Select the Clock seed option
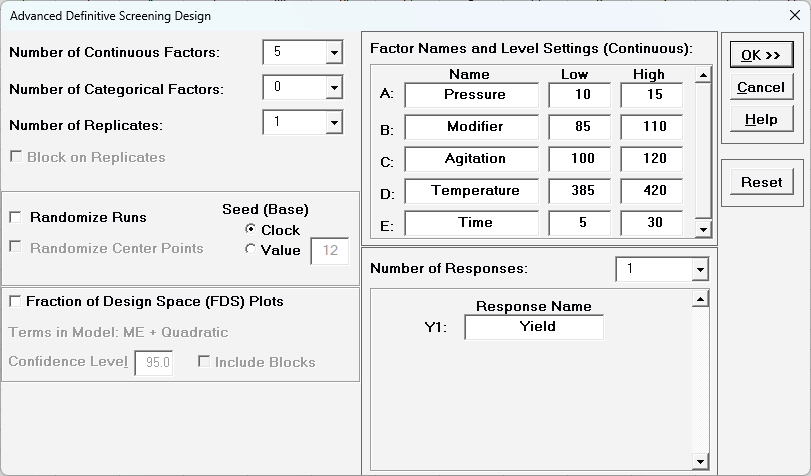Screen dimensions: 811x476 pyautogui.click(x=250, y=230)
